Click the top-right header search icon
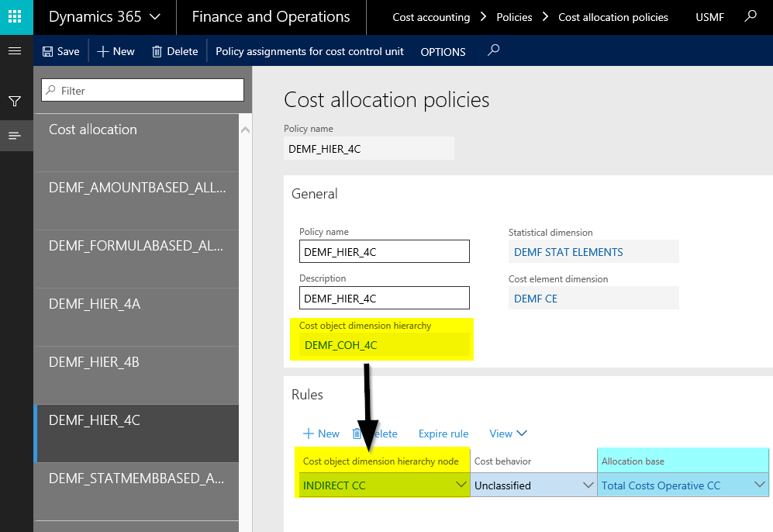Viewport: 773px width, 532px height. 750,16
